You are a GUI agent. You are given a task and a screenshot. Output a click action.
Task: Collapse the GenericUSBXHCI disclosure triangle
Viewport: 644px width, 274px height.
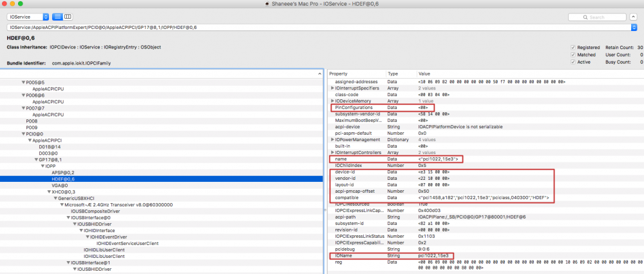55,199
